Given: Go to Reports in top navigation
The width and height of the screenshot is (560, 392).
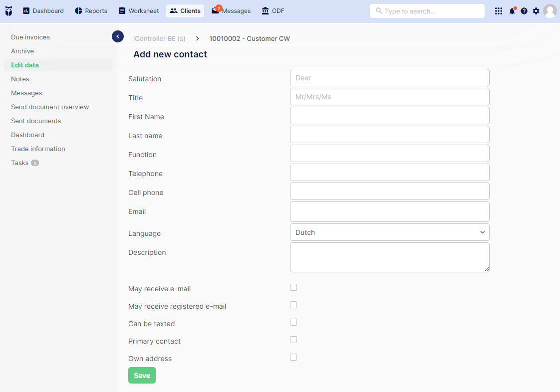Looking at the screenshot, I should [91, 10].
